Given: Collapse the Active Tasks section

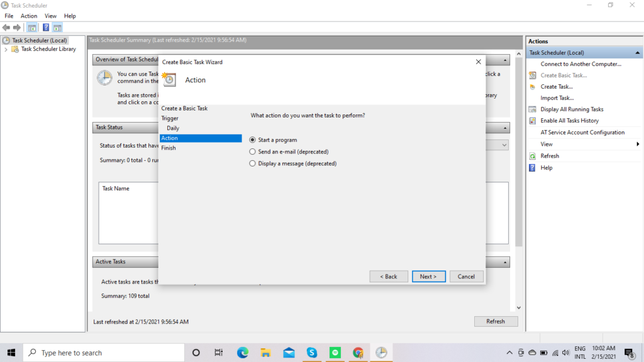Looking at the screenshot, I should [505, 262].
